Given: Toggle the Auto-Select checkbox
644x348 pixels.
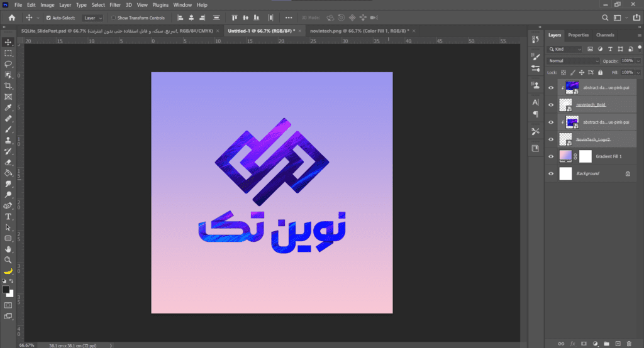Looking at the screenshot, I should (x=48, y=18).
